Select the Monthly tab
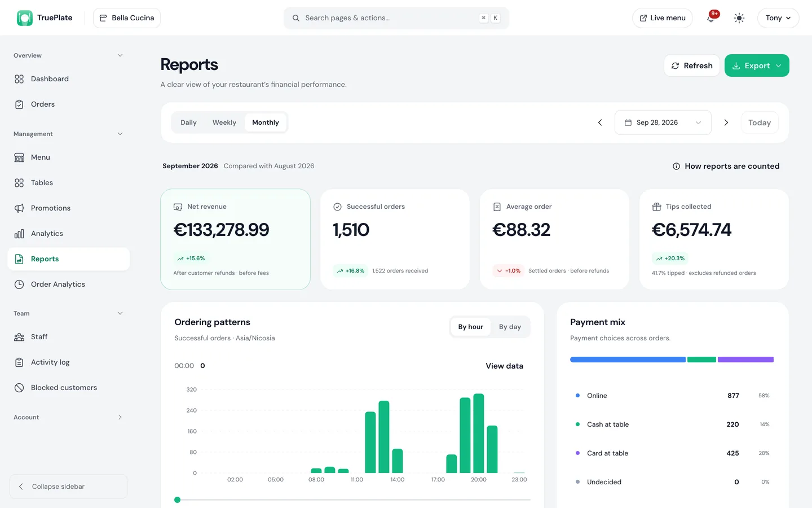The height and width of the screenshot is (508, 812). [x=266, y=122]
